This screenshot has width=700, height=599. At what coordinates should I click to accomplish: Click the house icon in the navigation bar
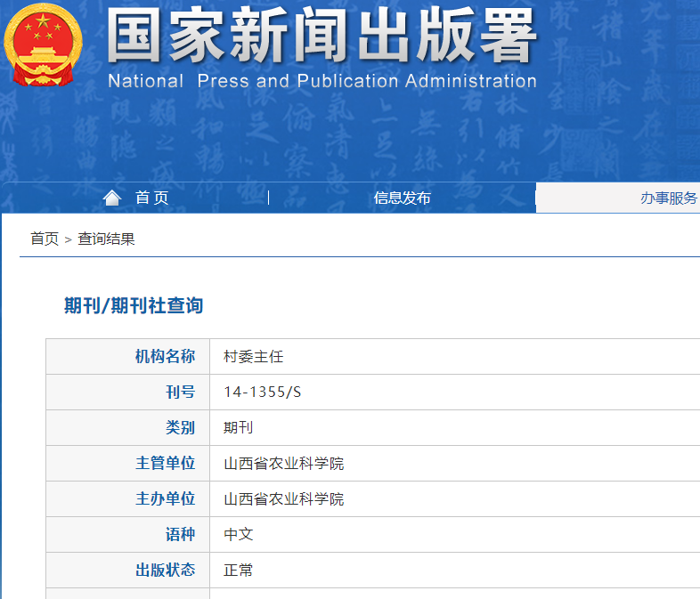112,198
